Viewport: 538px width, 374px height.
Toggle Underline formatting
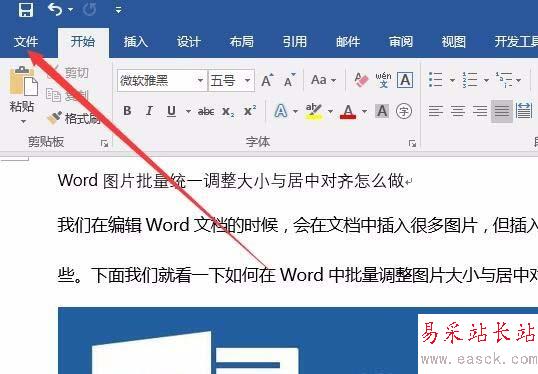tap(172, 111)
